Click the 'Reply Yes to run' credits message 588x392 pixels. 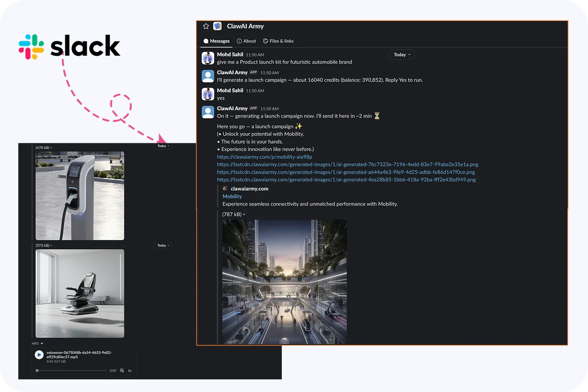[320, 80]
